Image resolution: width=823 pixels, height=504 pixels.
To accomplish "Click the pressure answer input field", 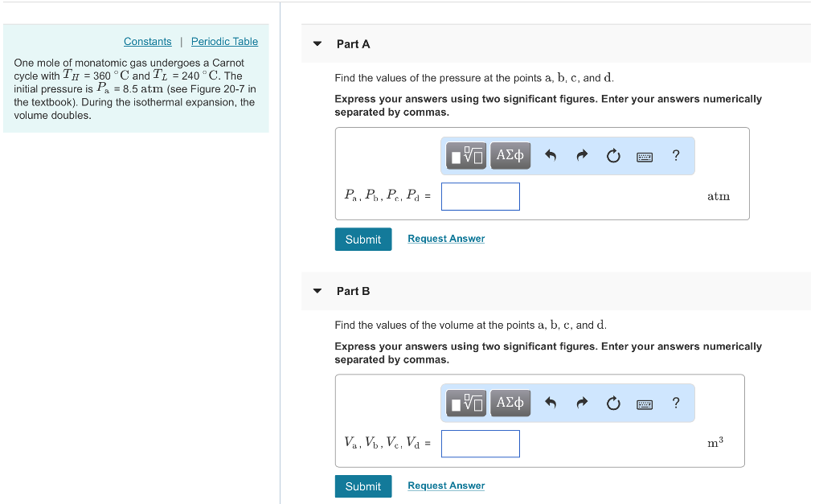I will pos(480,196).
